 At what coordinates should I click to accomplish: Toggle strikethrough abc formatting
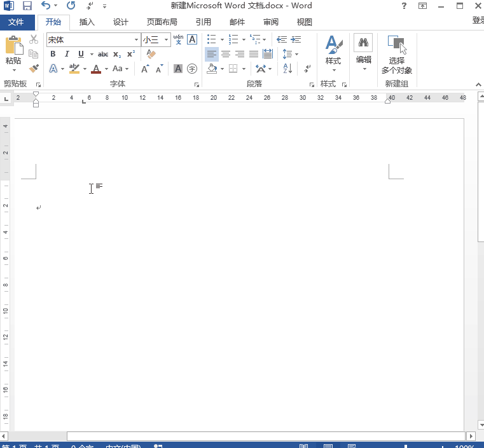103,54
